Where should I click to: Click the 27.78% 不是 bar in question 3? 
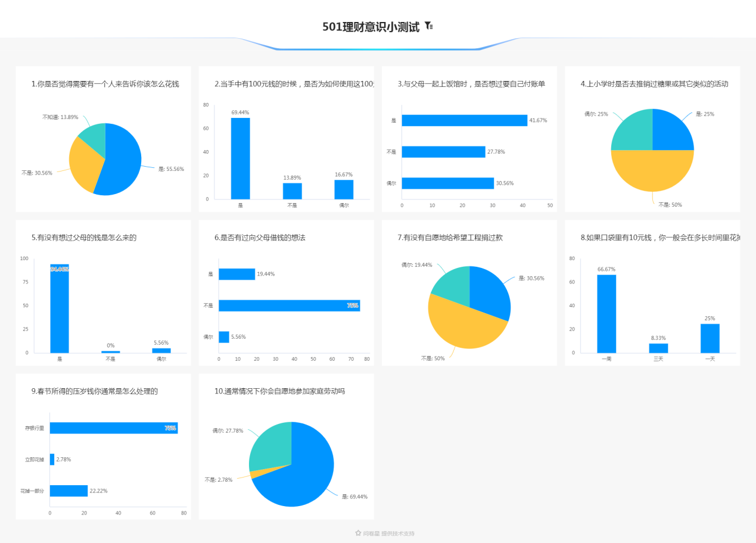coord(444,152)
